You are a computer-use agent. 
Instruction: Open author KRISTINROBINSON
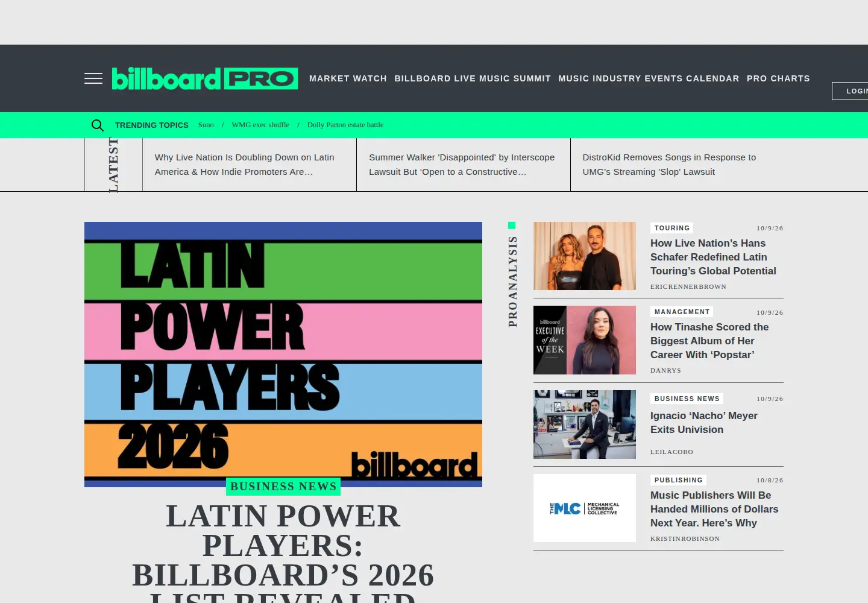685,539
